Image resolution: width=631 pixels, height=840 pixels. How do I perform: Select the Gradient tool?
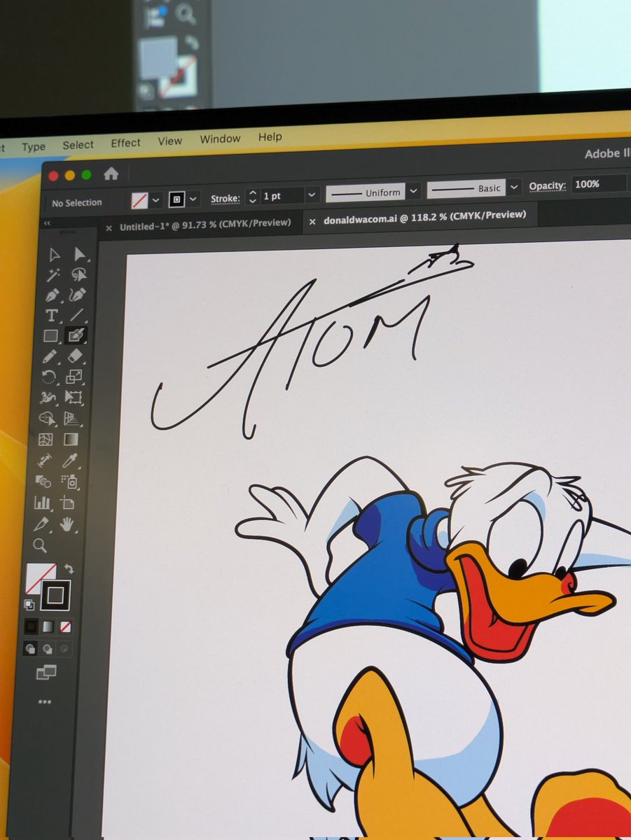coord(71,440)
